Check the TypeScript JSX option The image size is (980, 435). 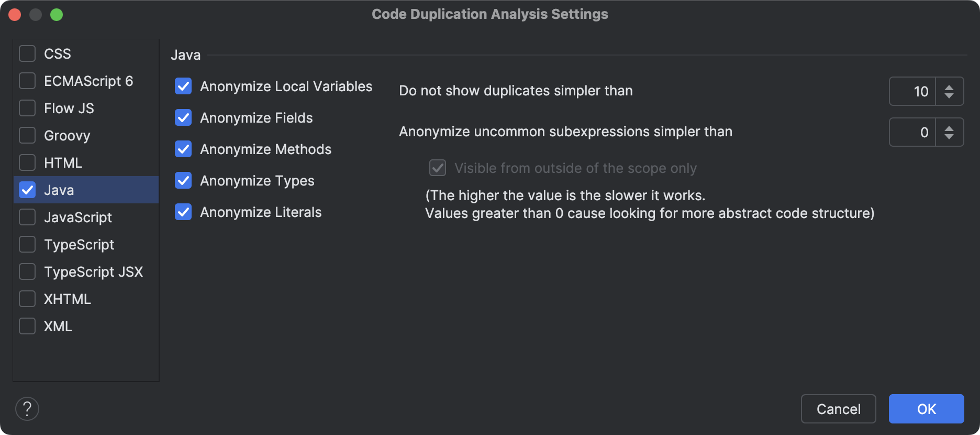pyautogui.click(x=27, y=271)
